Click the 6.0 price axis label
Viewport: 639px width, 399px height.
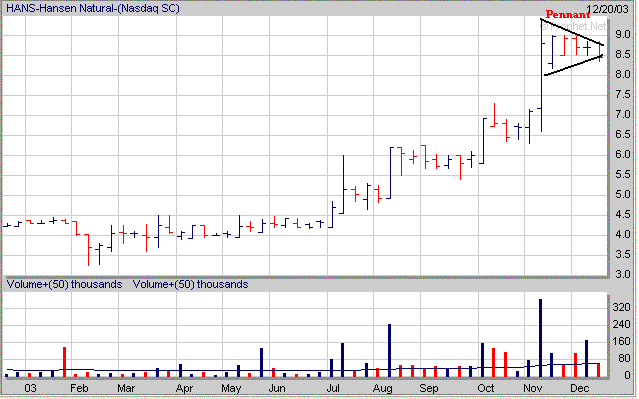pos(623,154)
